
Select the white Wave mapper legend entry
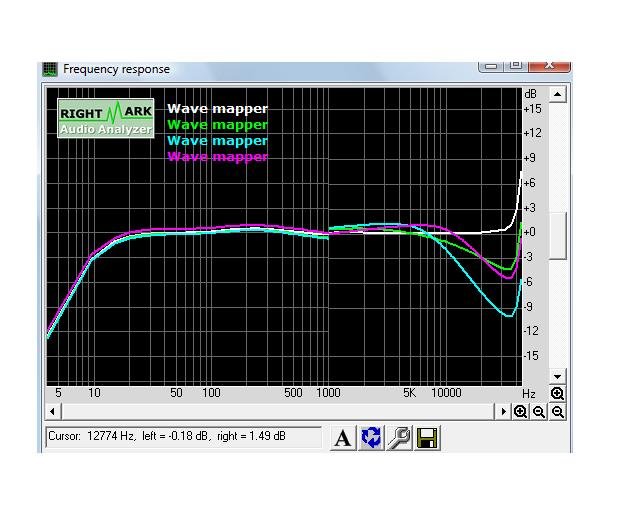218,109
